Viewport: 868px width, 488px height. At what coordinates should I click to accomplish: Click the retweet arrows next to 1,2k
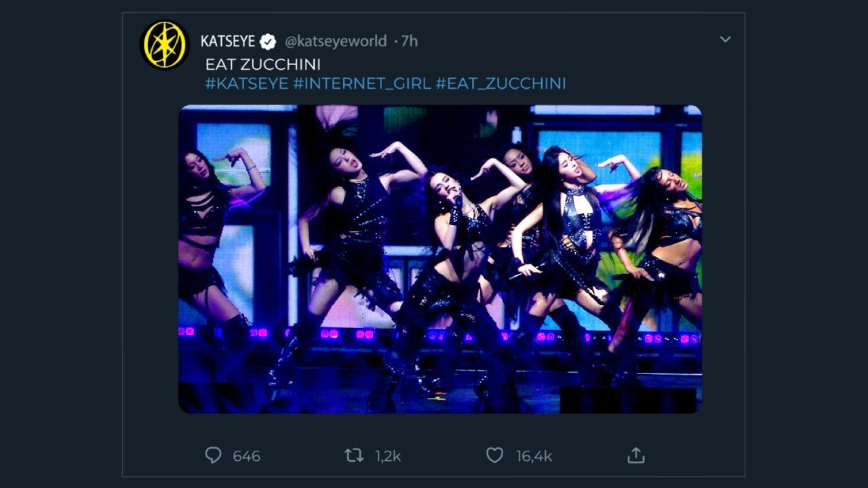point(353,456)
